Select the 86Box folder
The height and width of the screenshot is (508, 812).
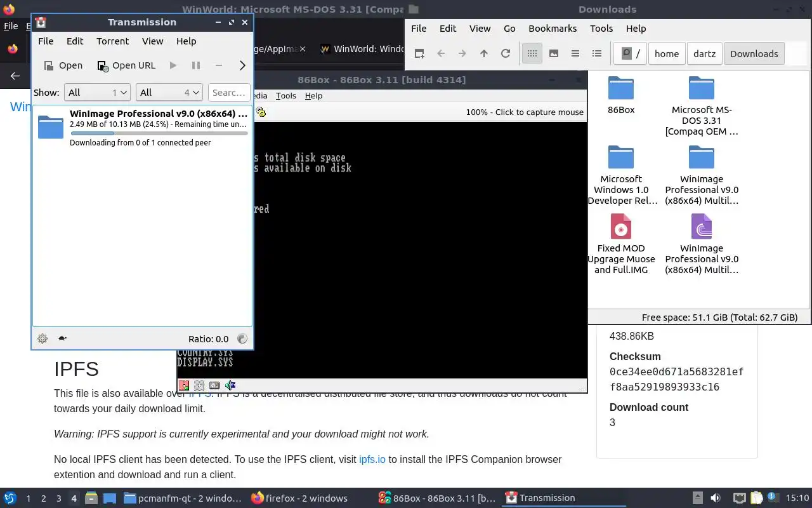621,95
